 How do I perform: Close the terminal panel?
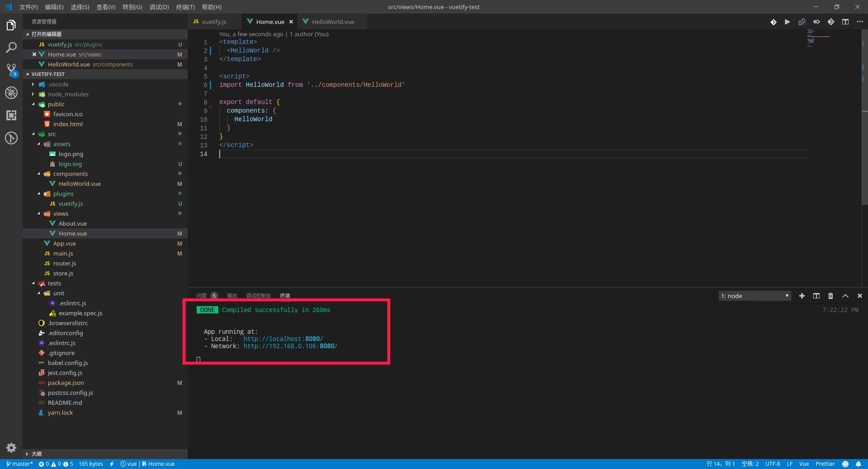pos(860,296)
